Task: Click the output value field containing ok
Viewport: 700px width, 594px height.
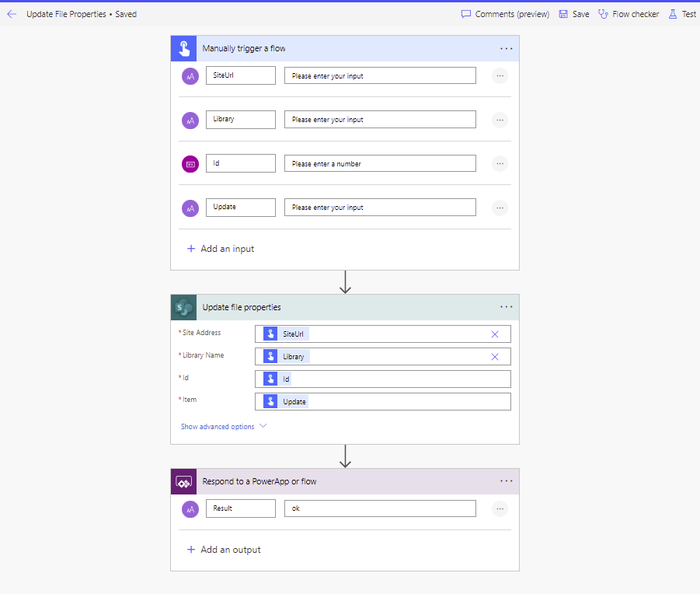Action: tap(380, 508)
